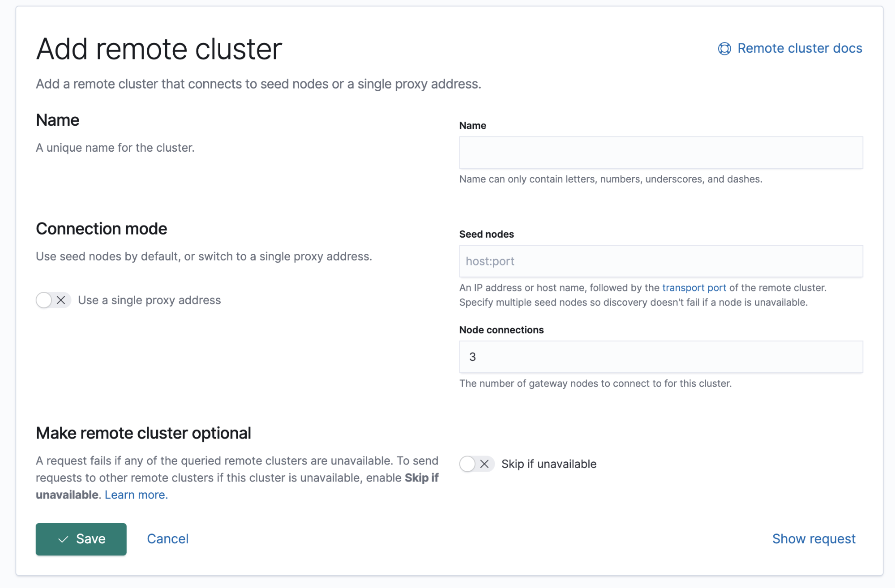Click the Connection mode section heading
Viewport: 895px width, 588px height.
coord(101,229)
